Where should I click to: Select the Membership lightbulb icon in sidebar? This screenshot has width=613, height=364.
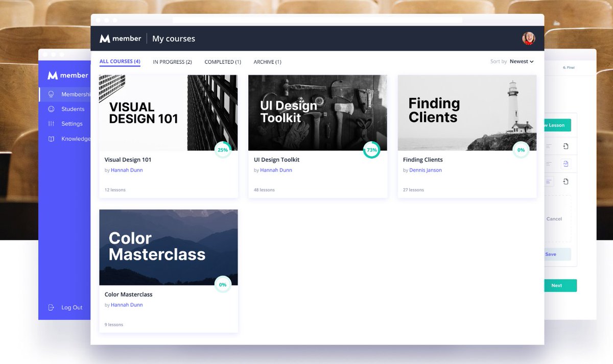pos(51,94)
